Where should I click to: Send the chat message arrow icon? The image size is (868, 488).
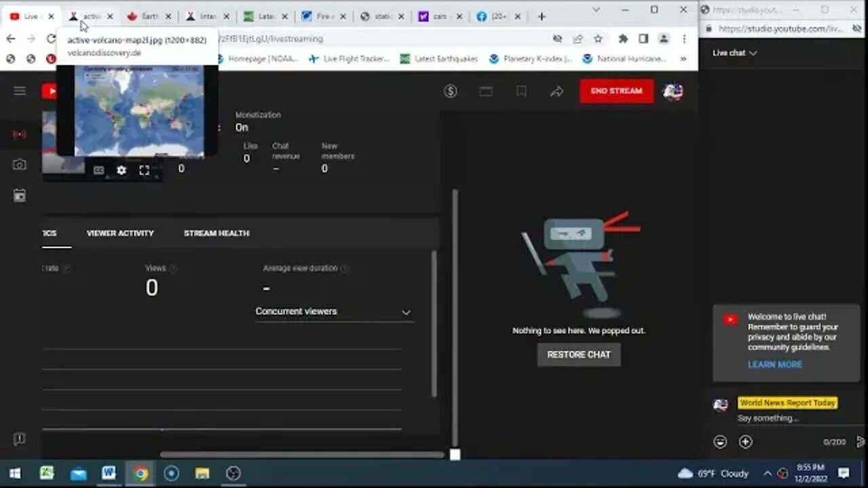[861, 442]
